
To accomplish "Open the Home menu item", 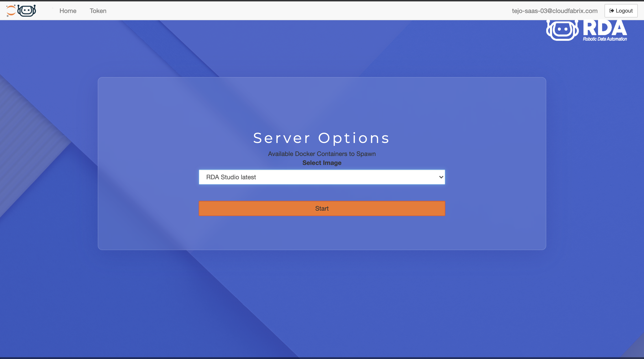I will (68, 11).
